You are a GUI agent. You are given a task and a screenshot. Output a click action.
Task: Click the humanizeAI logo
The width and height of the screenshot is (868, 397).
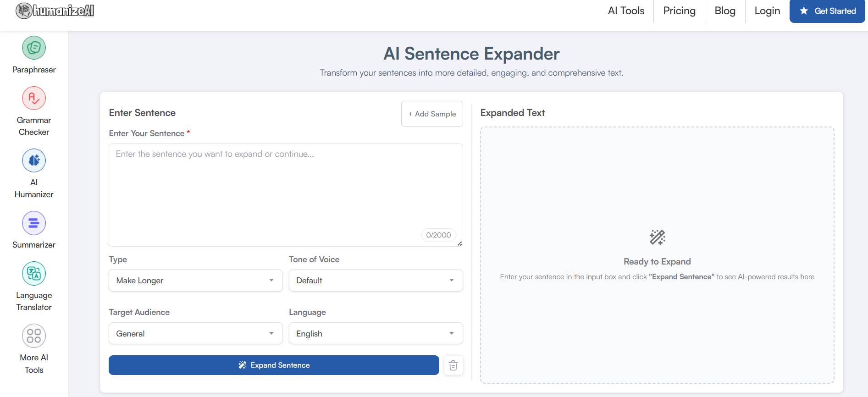coord(55,11)
